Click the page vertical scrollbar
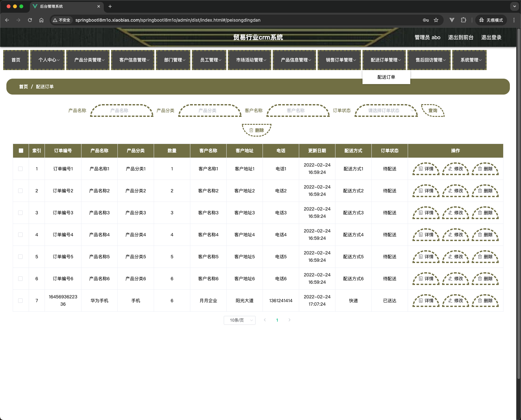The width and height of the screenshot is (521, 420). [518, 204]
